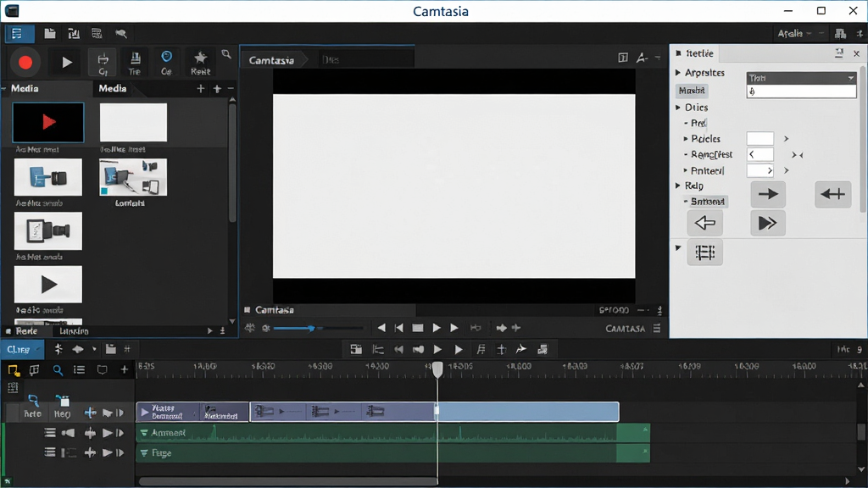Click the right arrow button in properties panel

click(x=768, y=194)
